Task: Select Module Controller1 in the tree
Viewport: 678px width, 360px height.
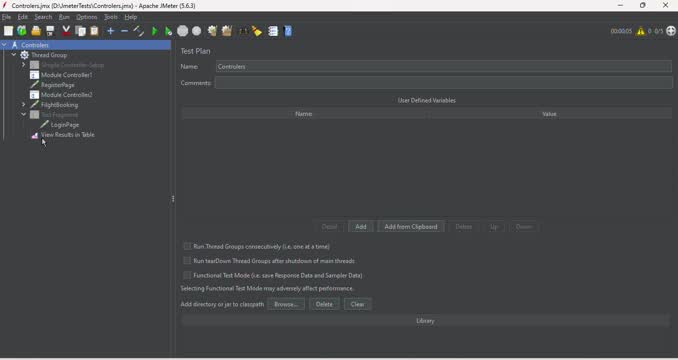Action: tap(67, 75)
